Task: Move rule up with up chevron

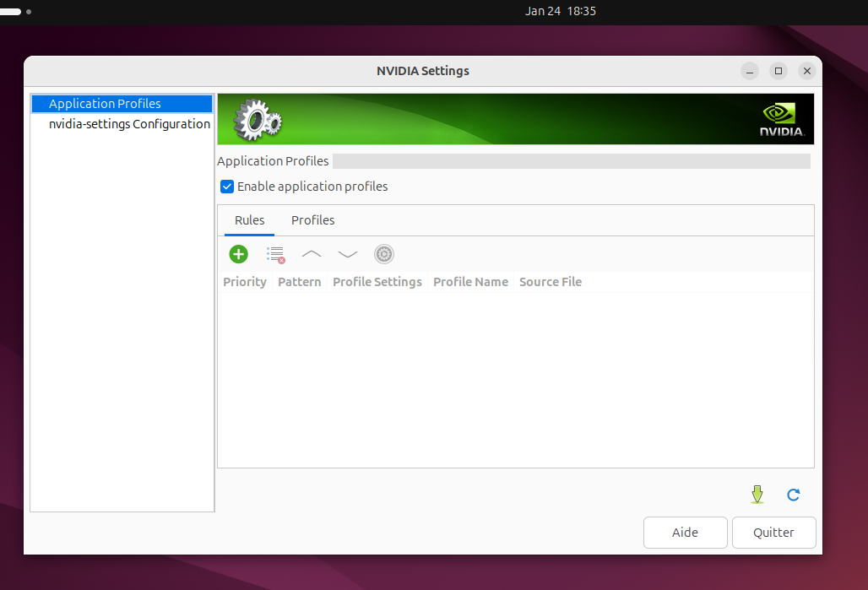Action: (x=311, y=254)
